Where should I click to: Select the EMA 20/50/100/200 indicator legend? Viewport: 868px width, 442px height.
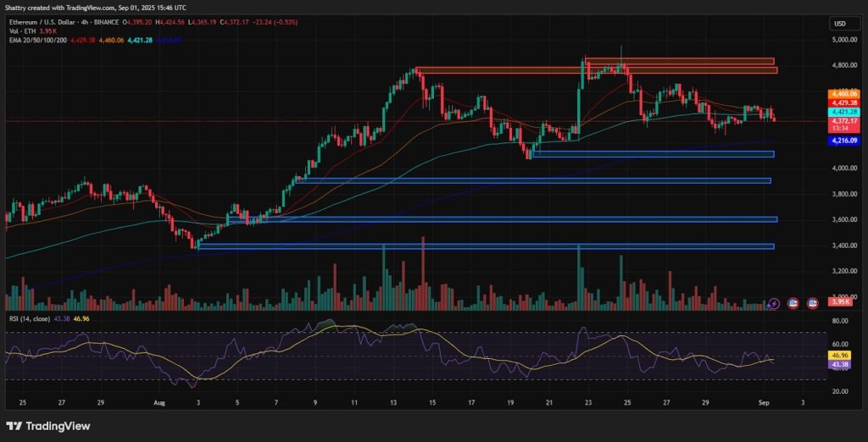[x=39, y=40]
